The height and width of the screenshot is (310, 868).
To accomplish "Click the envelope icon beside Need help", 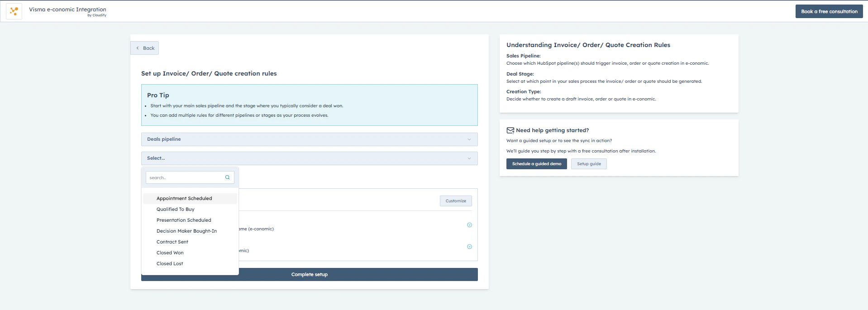I will click(510, 130).
